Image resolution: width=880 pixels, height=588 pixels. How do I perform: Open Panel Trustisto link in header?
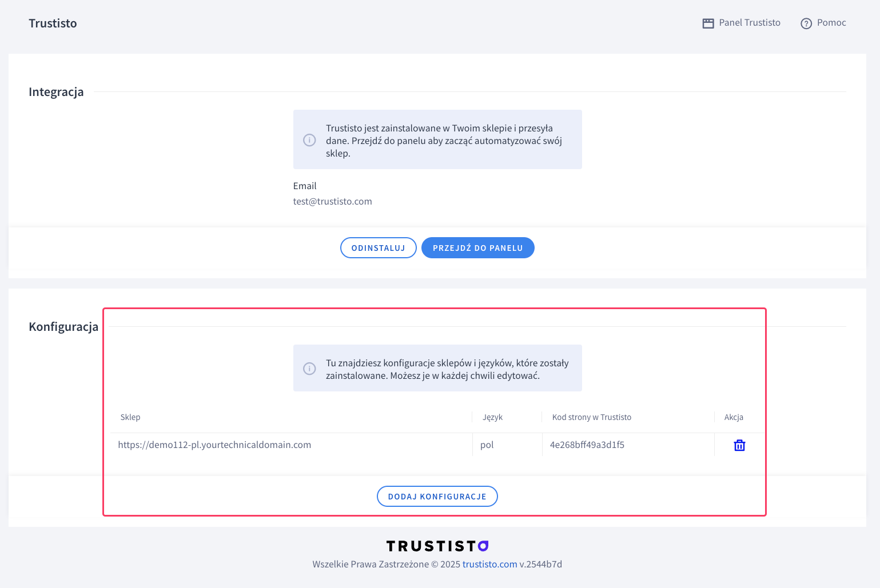tap(741, 23)
